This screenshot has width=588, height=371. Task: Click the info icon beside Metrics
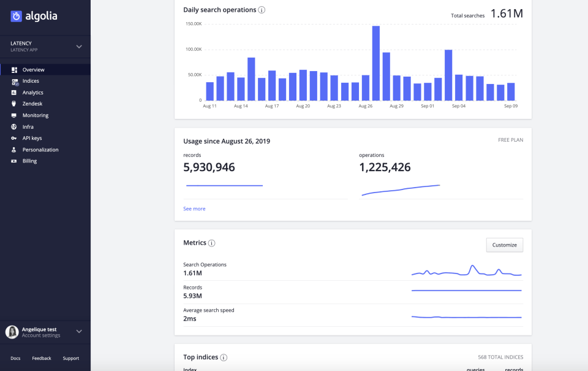(211, 243)
